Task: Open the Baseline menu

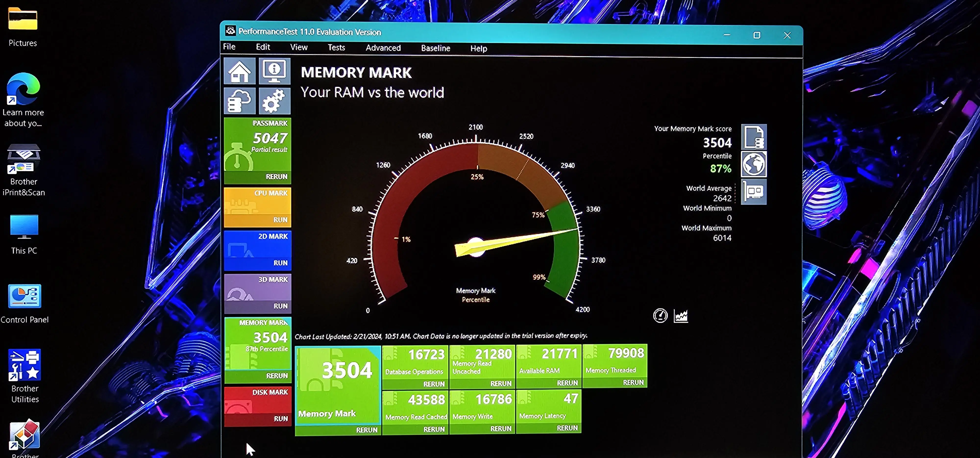Action: (435, 48)
